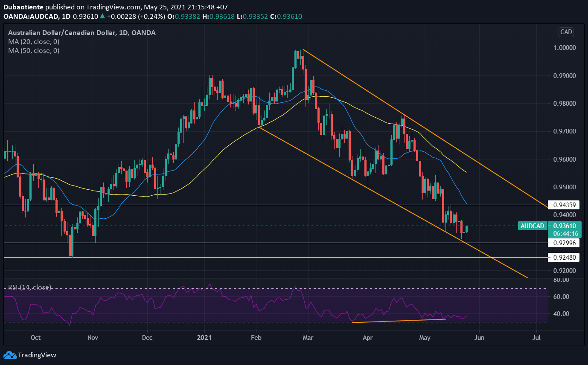Select the MA (20, close, 0) legend

click(34, 42)
